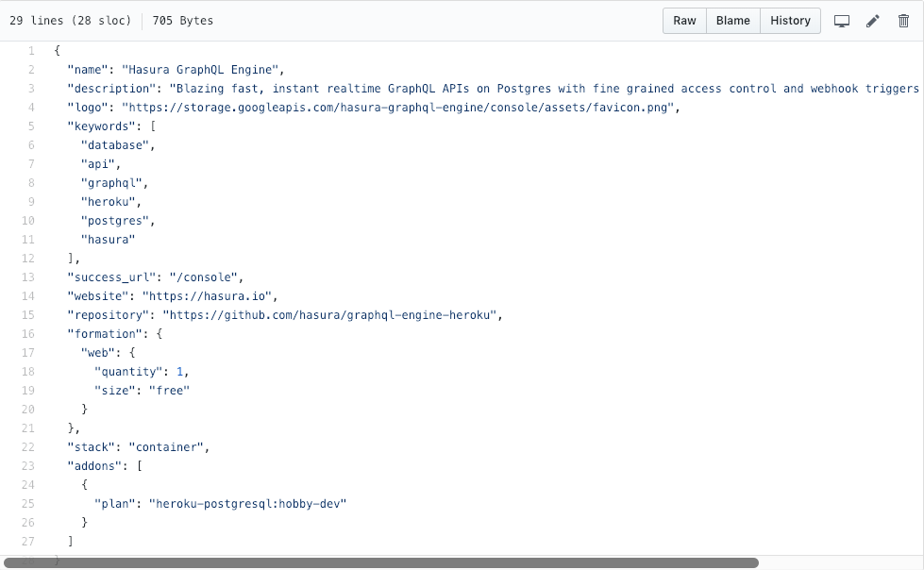View the Raw file contents
Image resolution: width=924 pixels, height=570 pixels.
pos(683,20)
